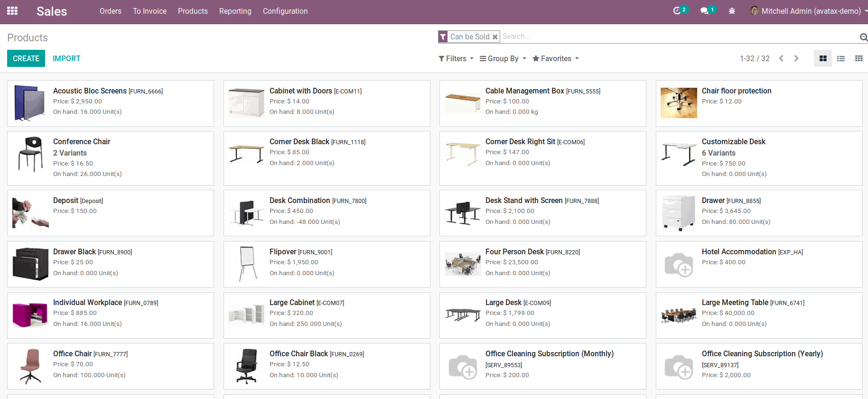The height and width of the screenshot is (399, 868).
Task: Open the activities clock icon
Action: click(677, 11)
